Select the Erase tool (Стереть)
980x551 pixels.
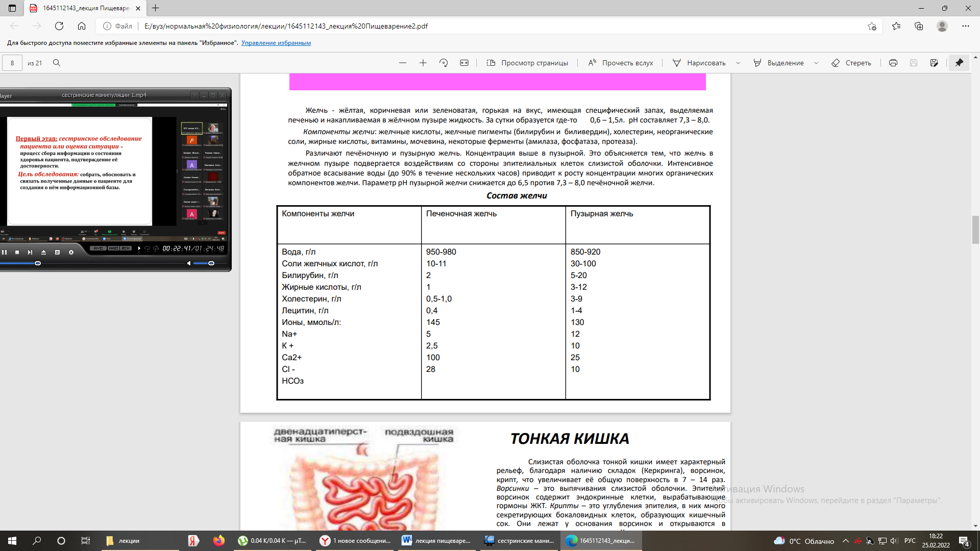click(851, 63)
